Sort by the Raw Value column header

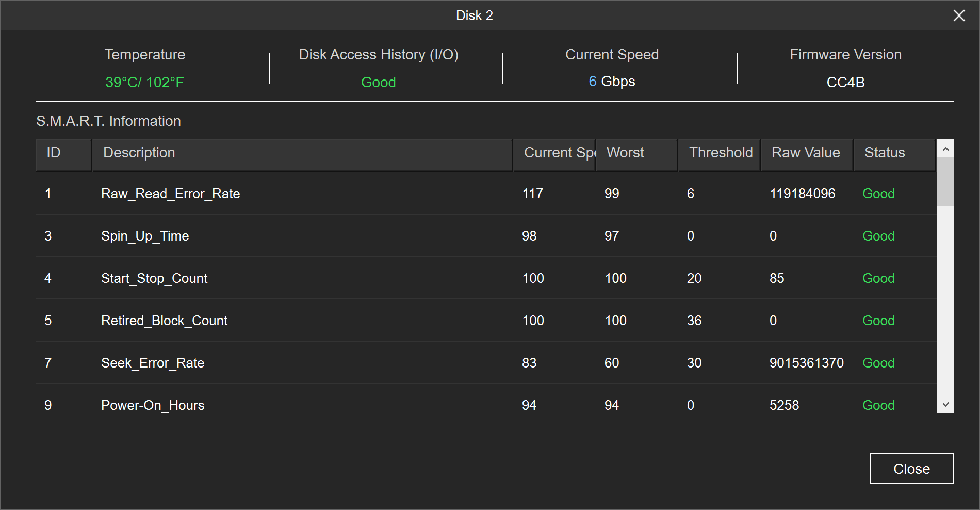pyautogui.click(x=806, y=153)
